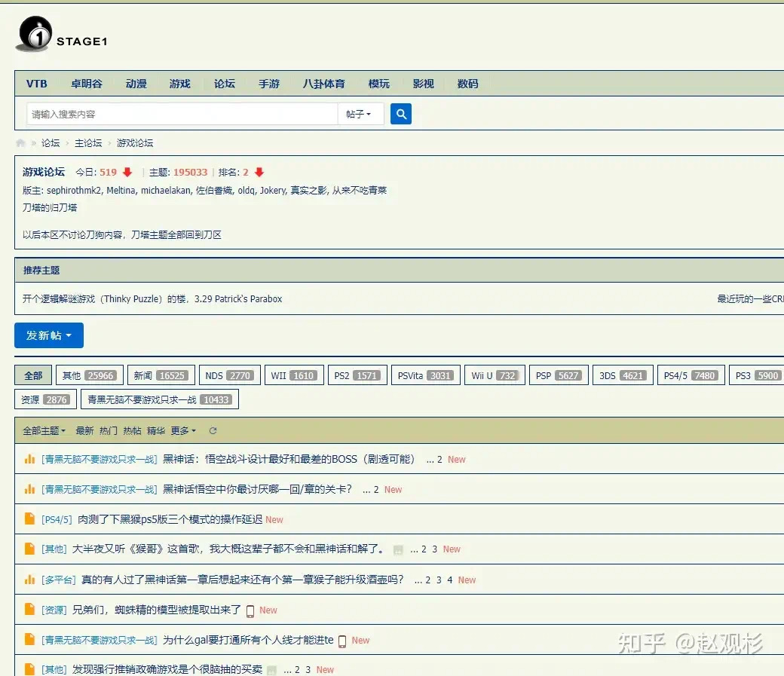Open recommended thread about Thinky Puzzle
Screen dimensions: 784x676
152,299
